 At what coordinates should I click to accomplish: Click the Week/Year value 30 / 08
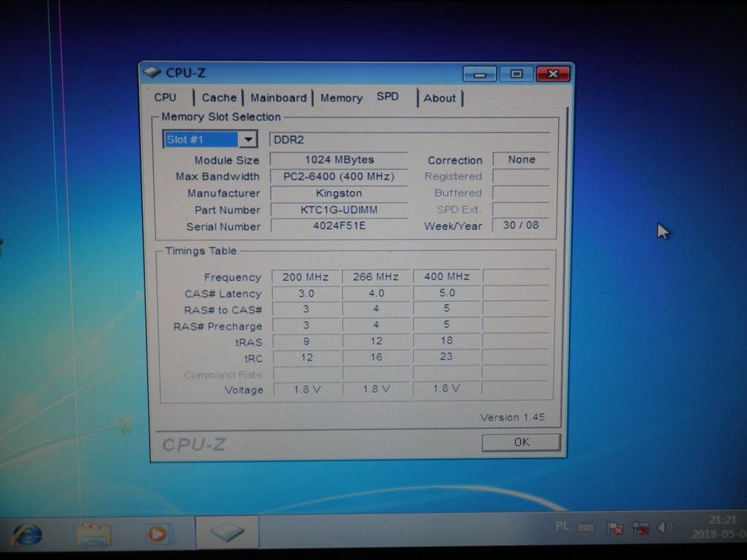pos(521,225)
